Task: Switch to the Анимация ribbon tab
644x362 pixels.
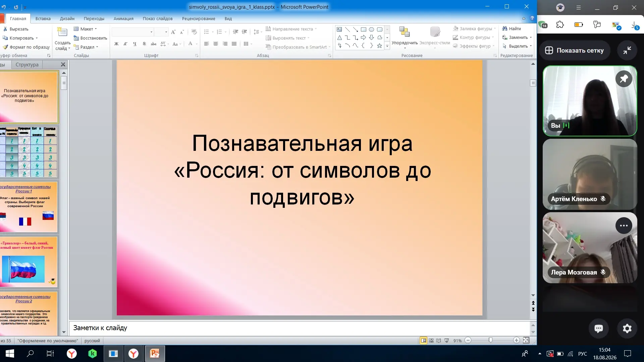Action: click(x=123, y=19)
